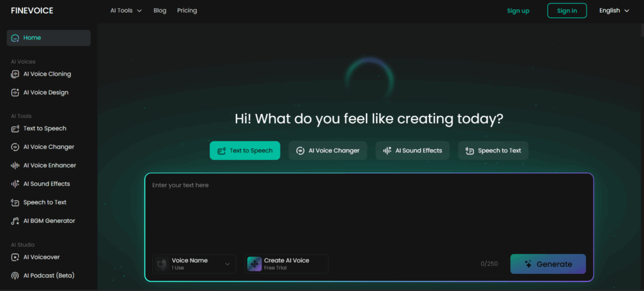
Task: Open the English language dropdown
Action: (x=614, y=11)
